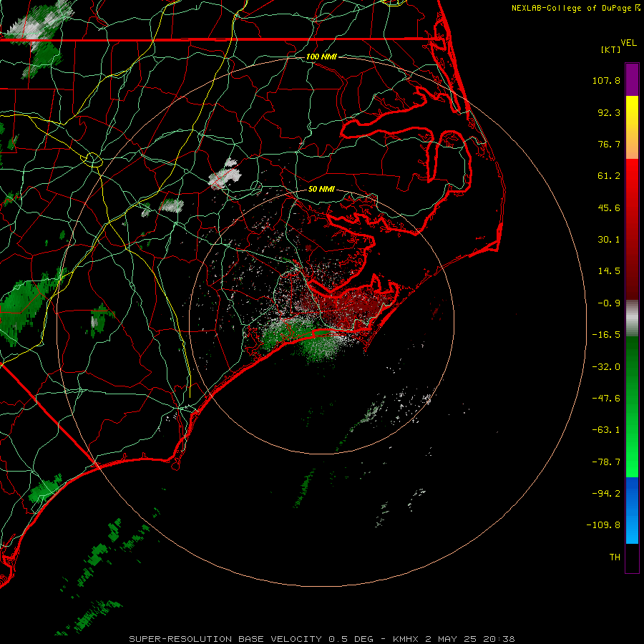The image size is (644, 644).
Task: Select the 14.5 velocity scale value
Action: tap(609, 271)
